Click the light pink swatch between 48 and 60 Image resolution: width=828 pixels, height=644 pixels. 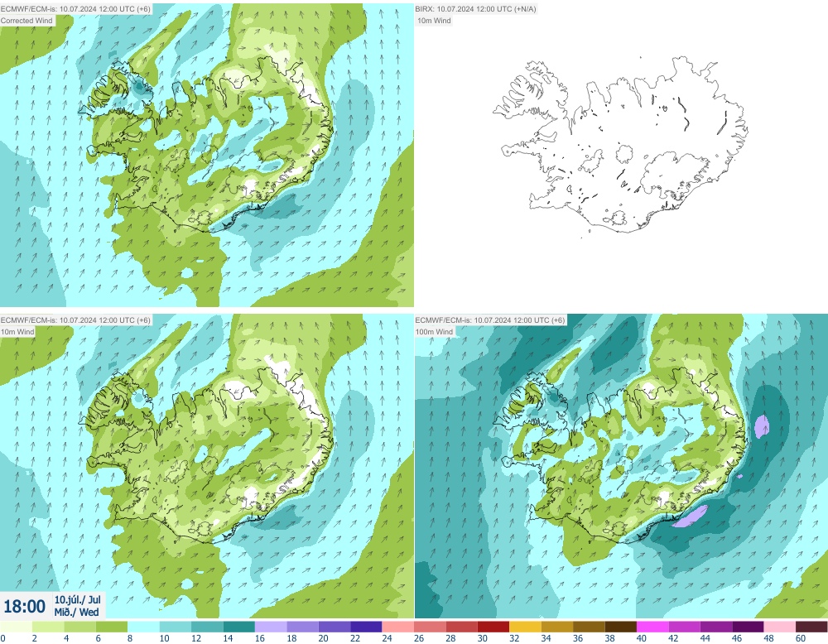click(x=780, y=627)
